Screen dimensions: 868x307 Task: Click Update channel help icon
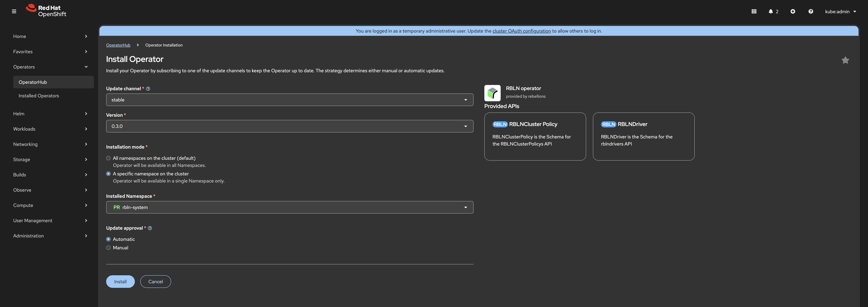(148, 89)
